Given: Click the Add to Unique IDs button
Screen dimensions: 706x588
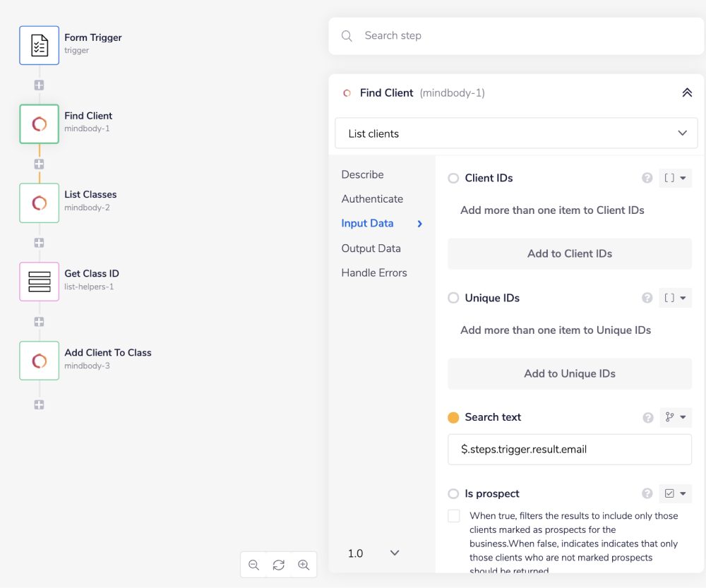Looking at the screenshot, I should point(569,373).
